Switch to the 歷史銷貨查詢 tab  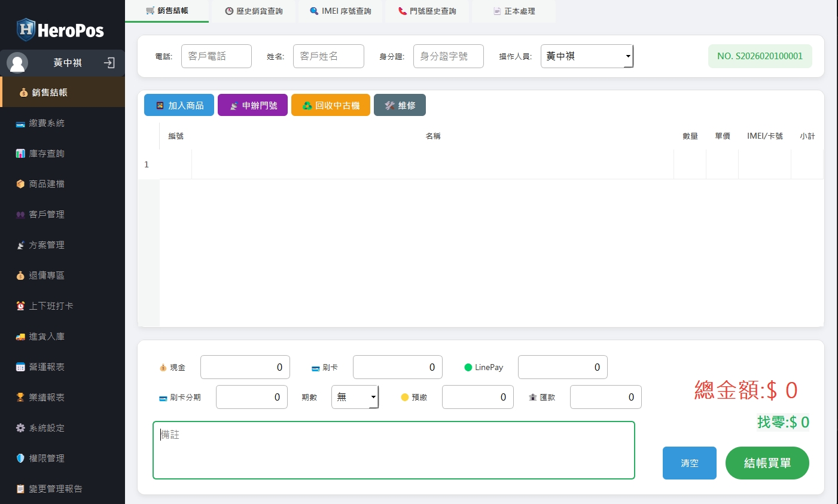tap(254, 11)
